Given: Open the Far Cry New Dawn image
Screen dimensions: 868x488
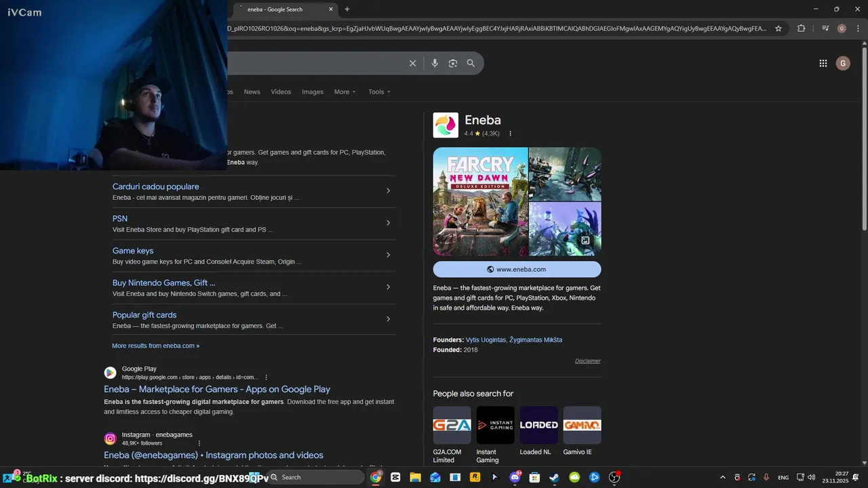Looking at the screenshot, I should pyautogui.click(x=480, y=201).
